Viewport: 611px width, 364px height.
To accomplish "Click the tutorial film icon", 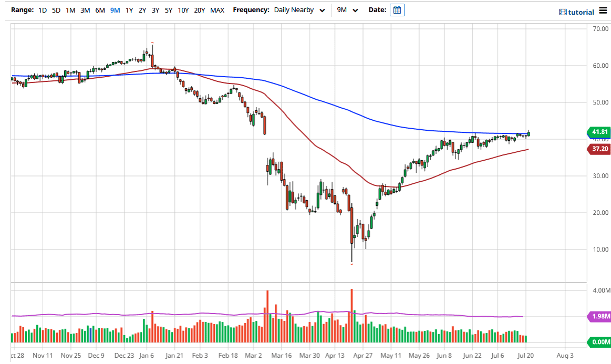I will [x=563, y=12].
